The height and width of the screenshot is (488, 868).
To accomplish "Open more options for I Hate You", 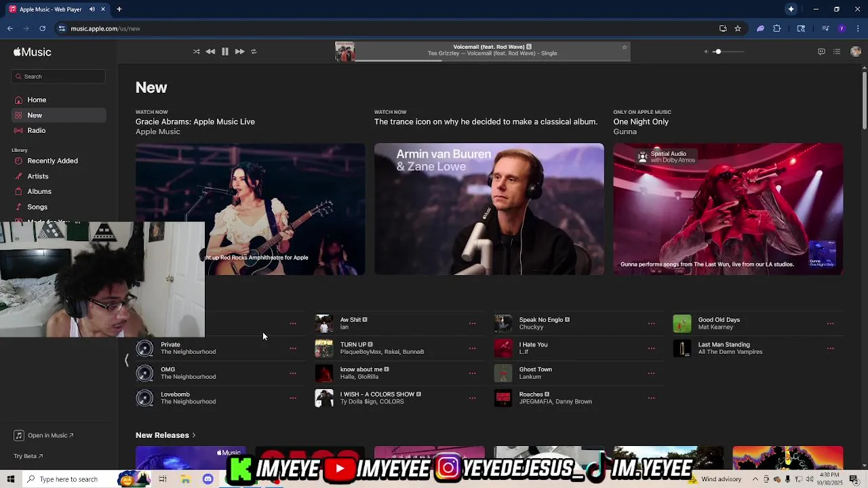I will coord(651,348).
